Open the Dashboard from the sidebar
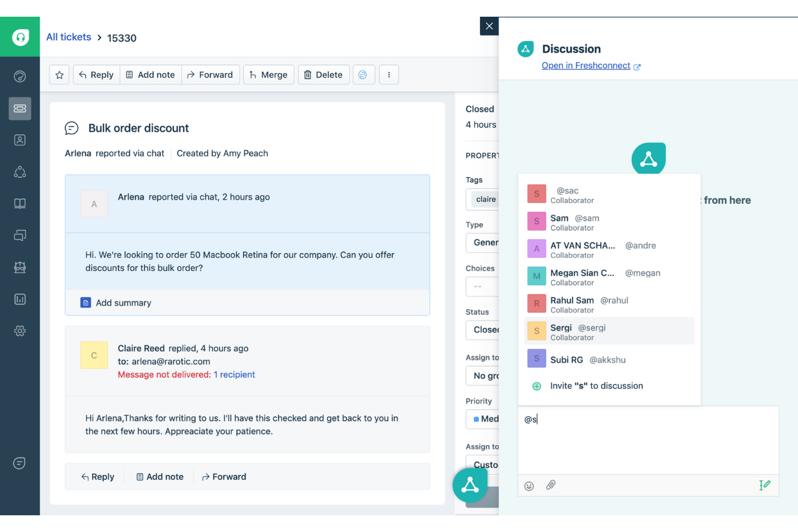Viewport: 798px width, 532px height. click(20, 76)
